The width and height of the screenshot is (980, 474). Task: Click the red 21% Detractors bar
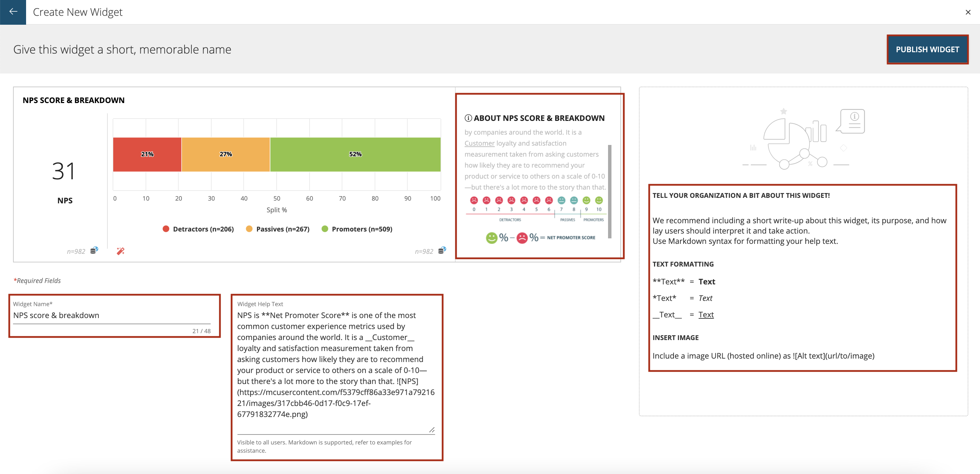(147, 154)
